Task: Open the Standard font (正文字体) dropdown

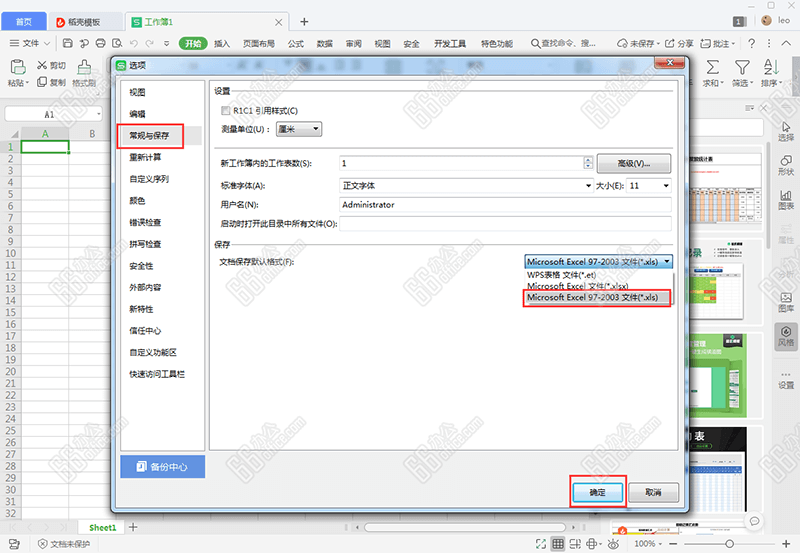Action: point(466,185)
